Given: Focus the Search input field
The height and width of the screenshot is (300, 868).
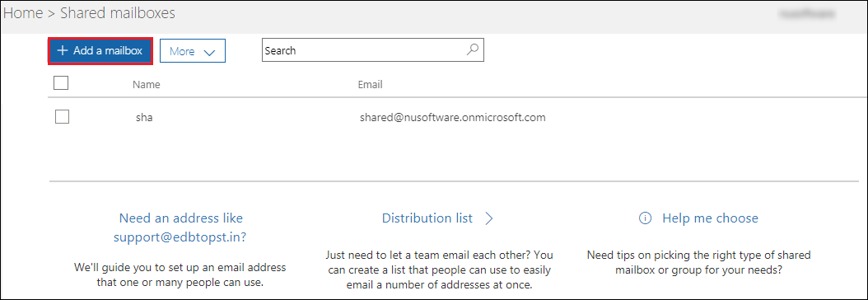Looking at the screenshot, I should 372,49.
